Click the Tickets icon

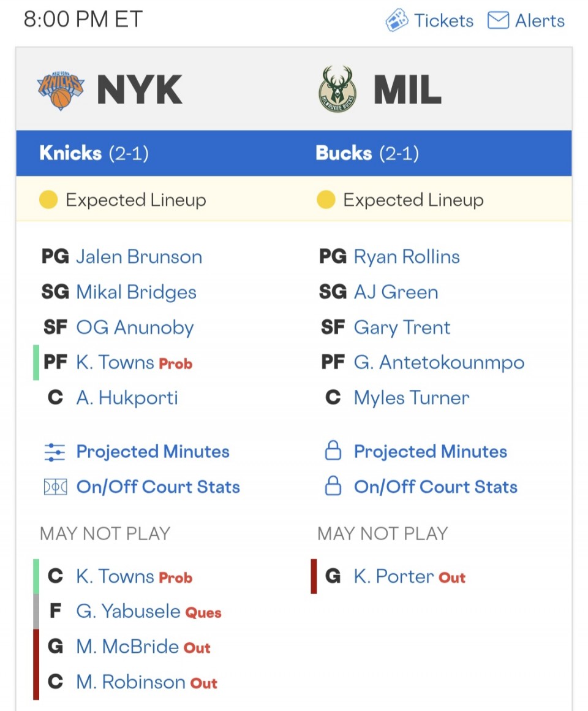tap(397, 21)
